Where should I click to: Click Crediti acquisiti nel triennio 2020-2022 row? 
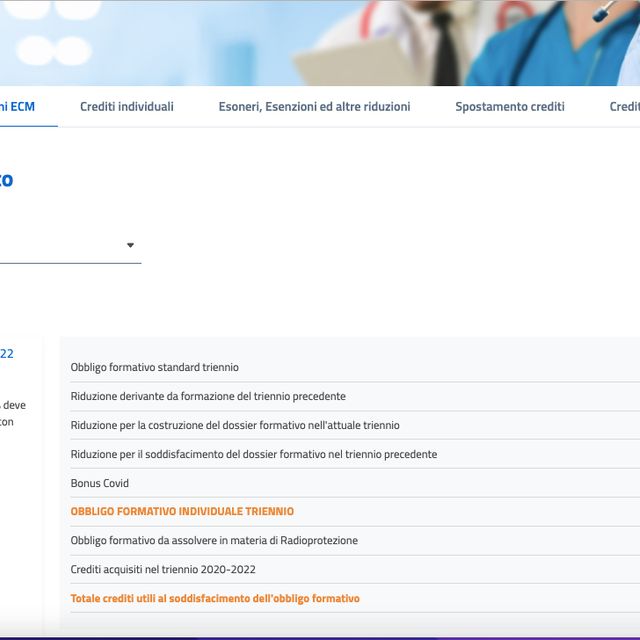pyautogui.click(x=163, y=569)
